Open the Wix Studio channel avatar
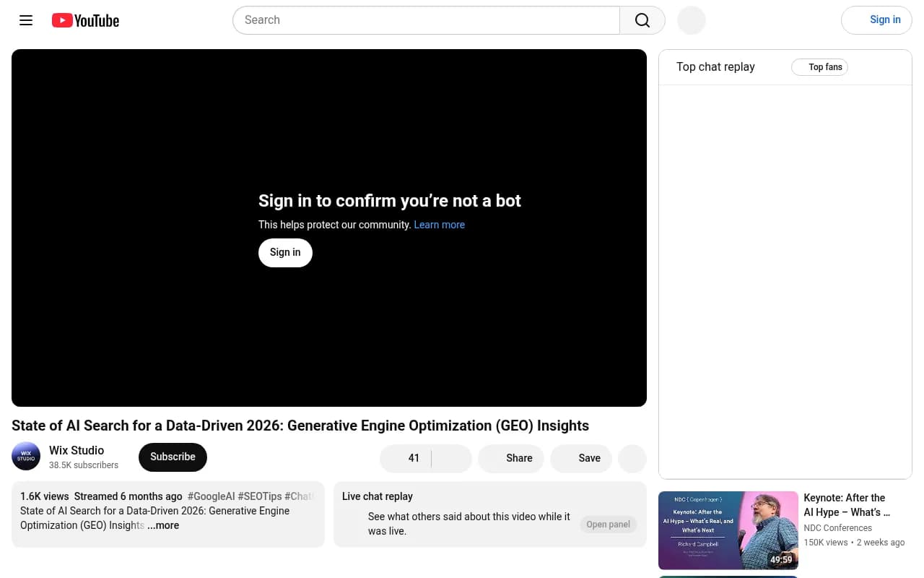 (26, 457)
